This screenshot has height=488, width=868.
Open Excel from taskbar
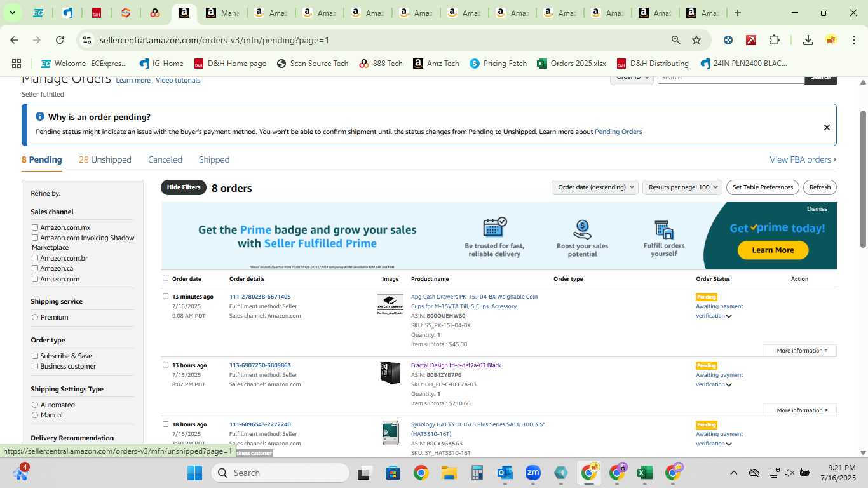(x=645, y=473)
